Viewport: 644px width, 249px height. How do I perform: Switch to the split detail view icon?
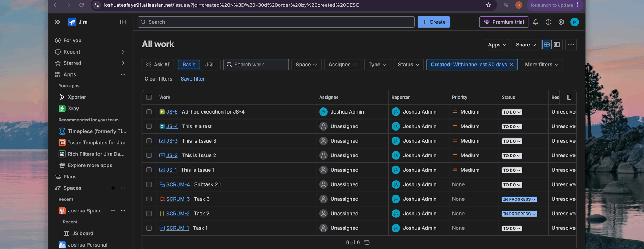(557, 45)
